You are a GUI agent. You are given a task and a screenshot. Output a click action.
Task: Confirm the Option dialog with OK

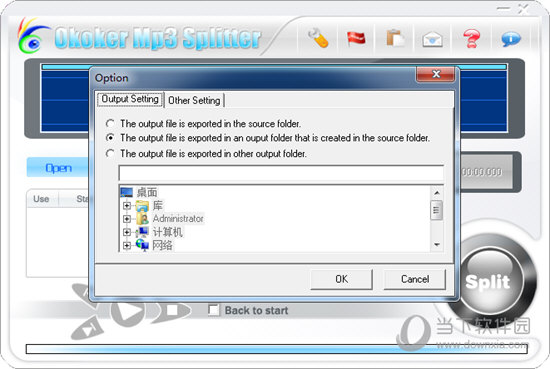click(341, 279)
